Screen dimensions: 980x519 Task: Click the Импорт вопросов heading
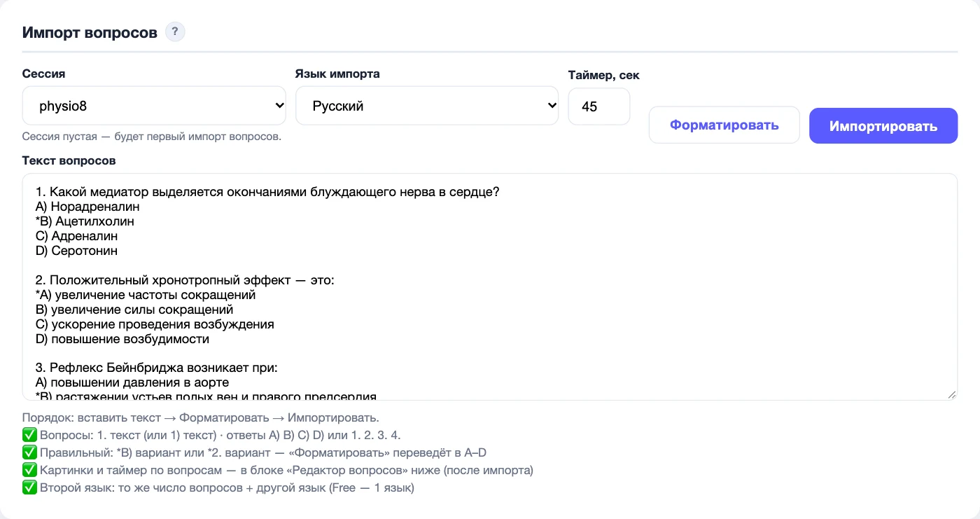90,32
